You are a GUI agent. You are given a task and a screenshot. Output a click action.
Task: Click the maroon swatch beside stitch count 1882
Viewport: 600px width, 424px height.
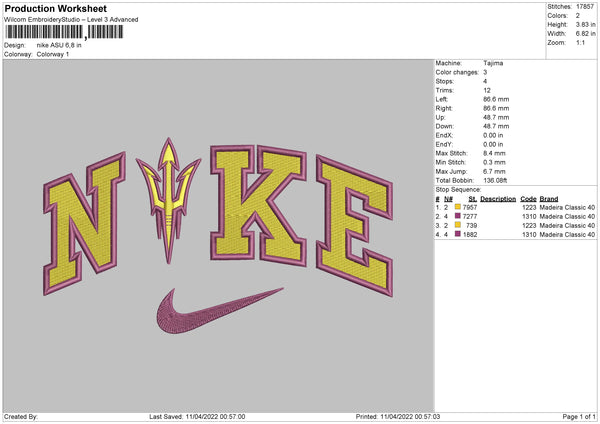coord(458,234)
